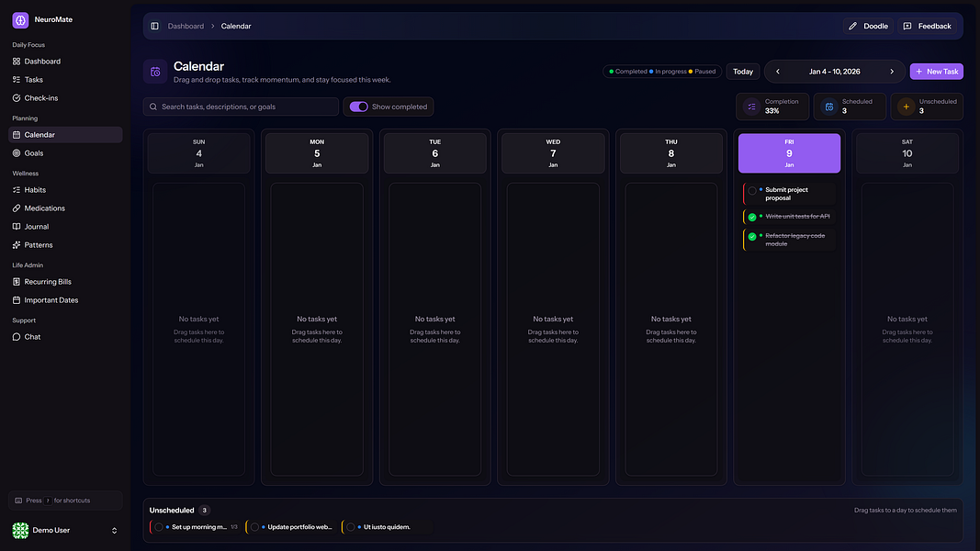Click the NeuroMate brain logo icon
Viewport: 980px width, 551px height.
20,19
